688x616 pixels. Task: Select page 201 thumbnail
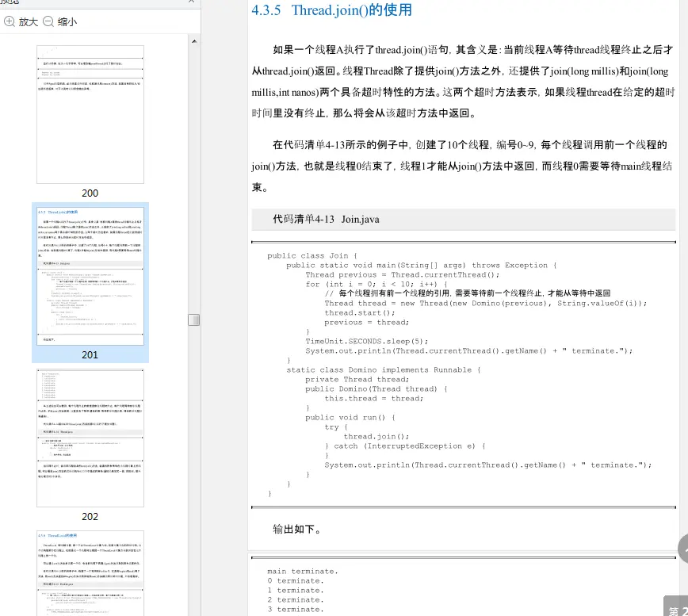90,276
